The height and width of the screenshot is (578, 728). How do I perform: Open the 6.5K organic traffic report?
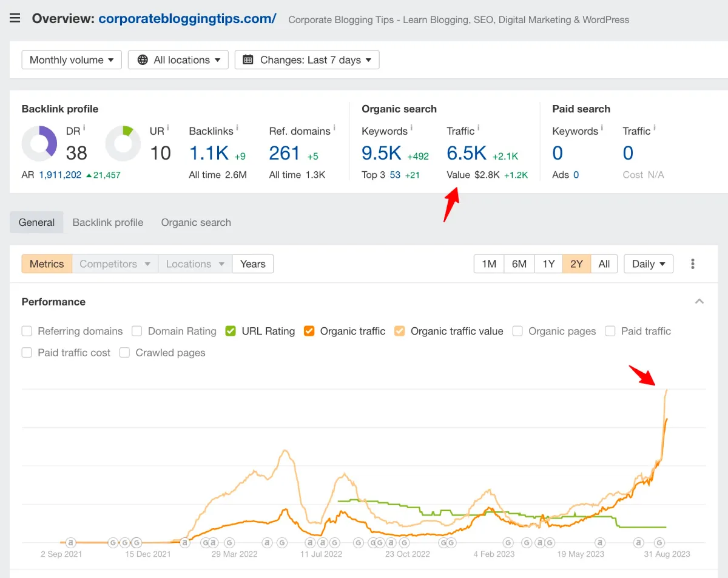click(467, 153)
